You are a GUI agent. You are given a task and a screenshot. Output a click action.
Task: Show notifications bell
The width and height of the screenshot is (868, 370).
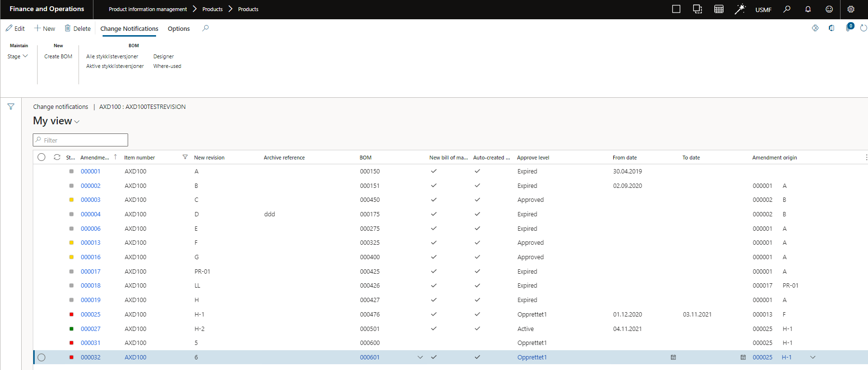click(808, 9)
